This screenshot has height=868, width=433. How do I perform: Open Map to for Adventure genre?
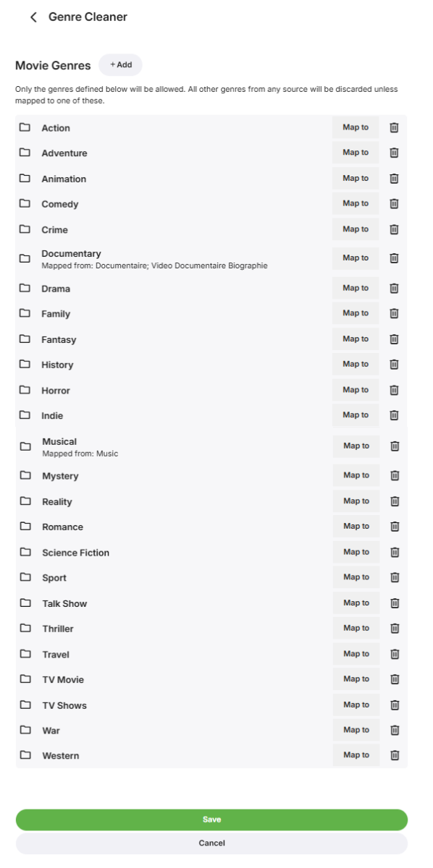point(356,153)
